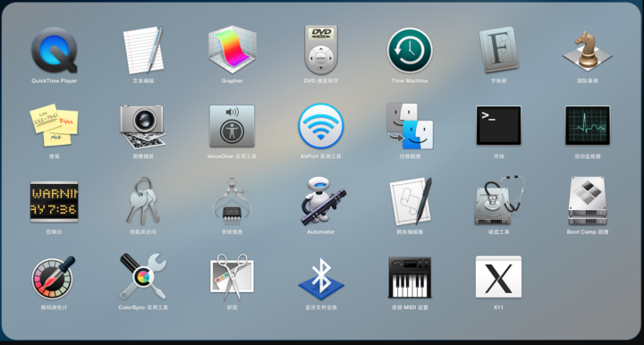Open the Grapher rainbow graph icon
The width and height of the screenshot is (644, 345).
pyautogui.click(x=232, y=50)
